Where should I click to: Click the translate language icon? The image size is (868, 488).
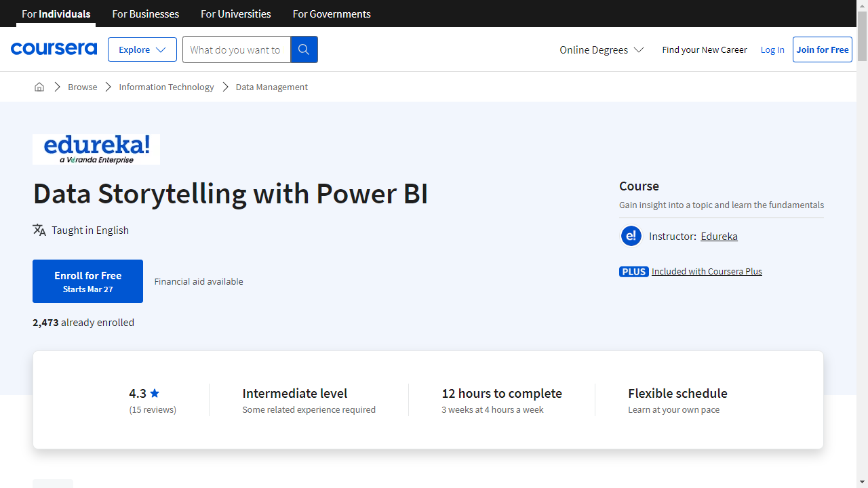click(x=39, y=230)
